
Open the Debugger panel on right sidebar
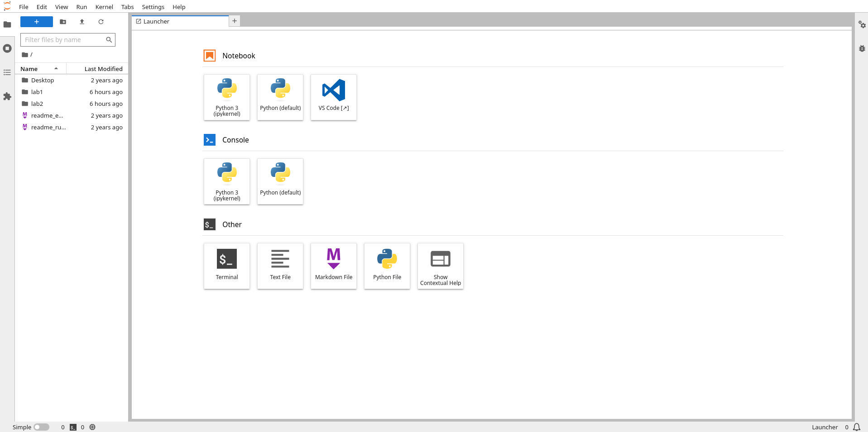862,48
